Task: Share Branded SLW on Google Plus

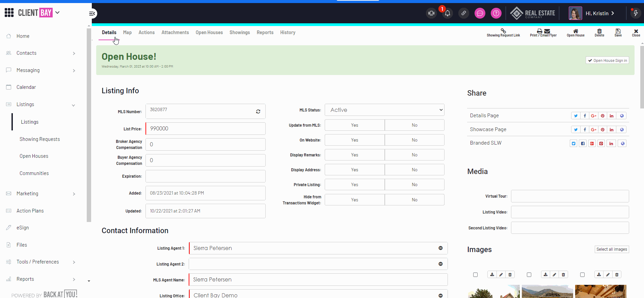Action: [x=592, y=144]
